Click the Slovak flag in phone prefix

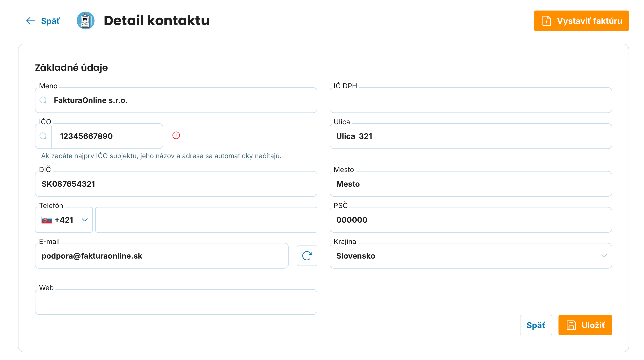coord(47,220)
